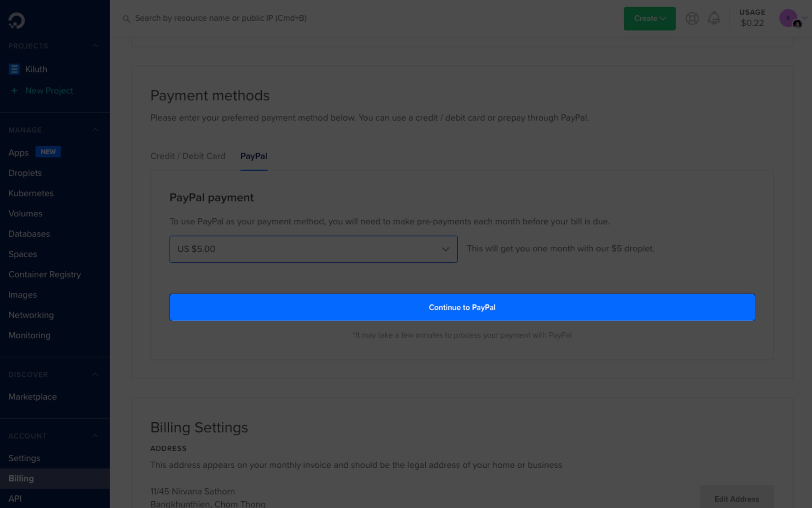Create a New Project
The image size is (812, 508).
[49, 91]
